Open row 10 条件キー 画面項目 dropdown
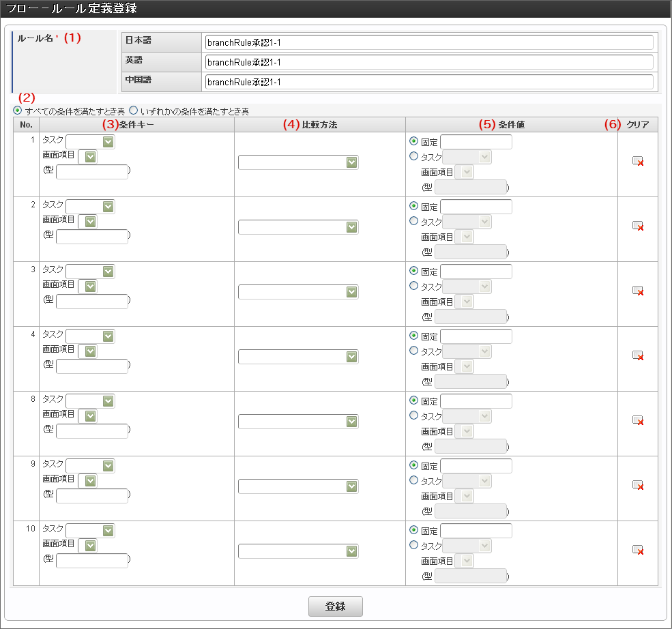The height and width of the screenshot is (629, 672). (87, 546)
